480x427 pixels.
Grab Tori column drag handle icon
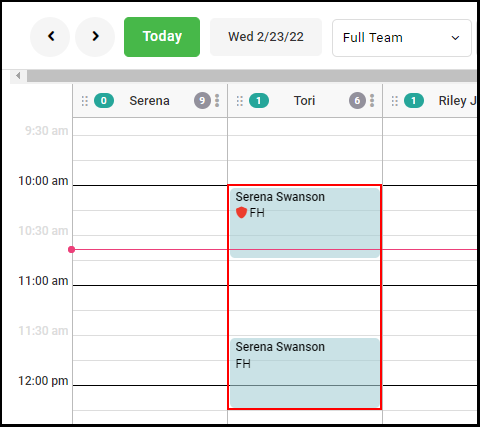point(240,101)
